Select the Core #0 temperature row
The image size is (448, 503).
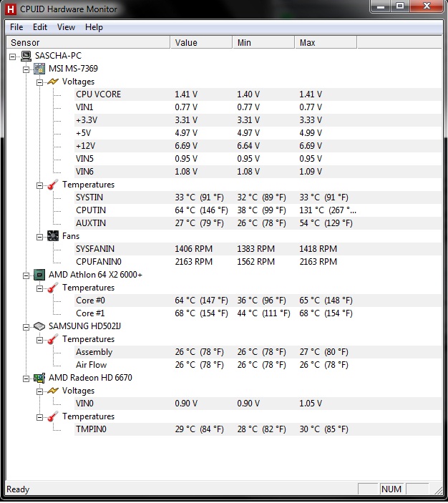[x=258, y=301]
